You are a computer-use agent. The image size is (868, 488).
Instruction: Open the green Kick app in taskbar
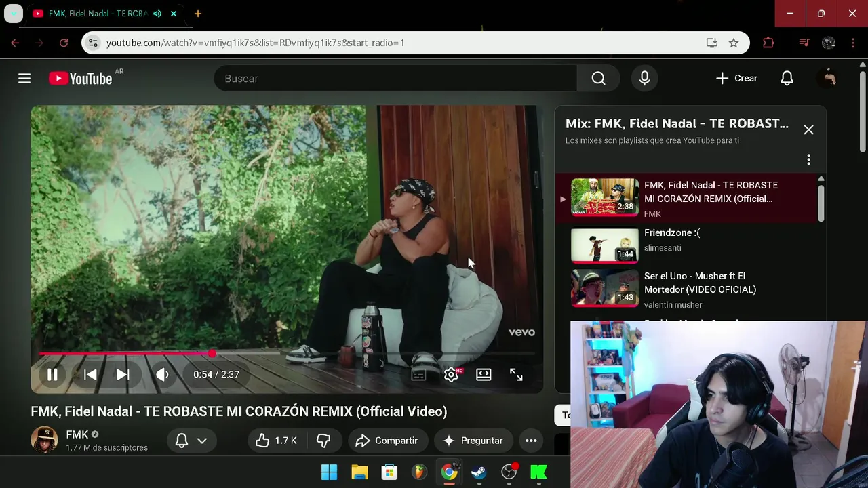coord(538,472)
